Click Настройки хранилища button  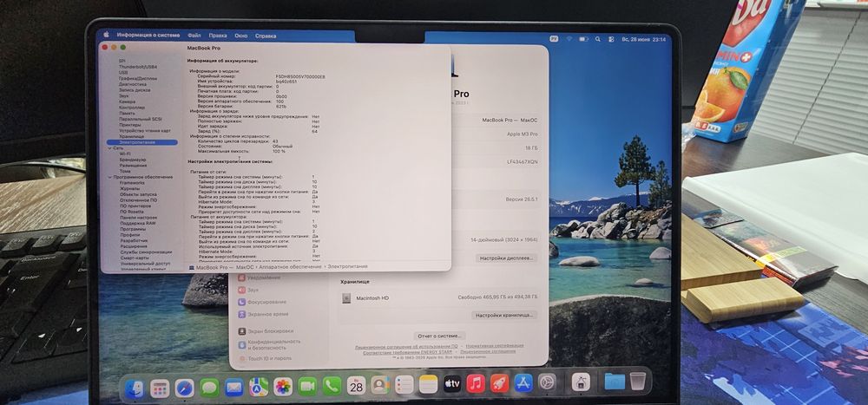coord(504,316)
